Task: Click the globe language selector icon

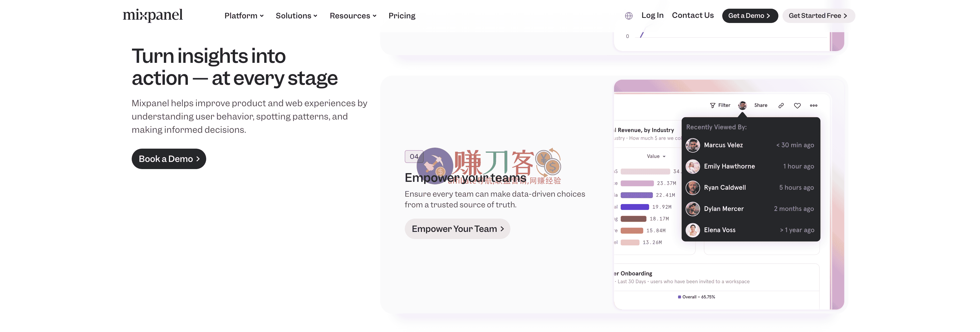Action: pos(629,16)
